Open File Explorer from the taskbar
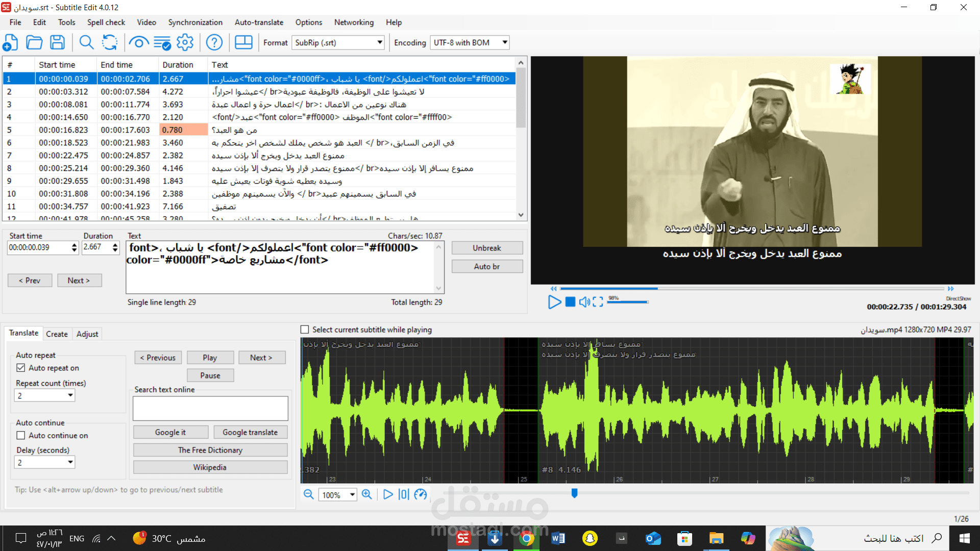 (716, 538)
